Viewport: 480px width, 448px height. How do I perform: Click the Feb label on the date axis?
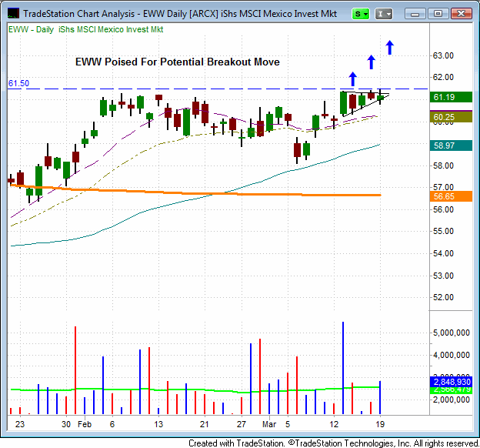pyautogui.click(x=85, y=423)
